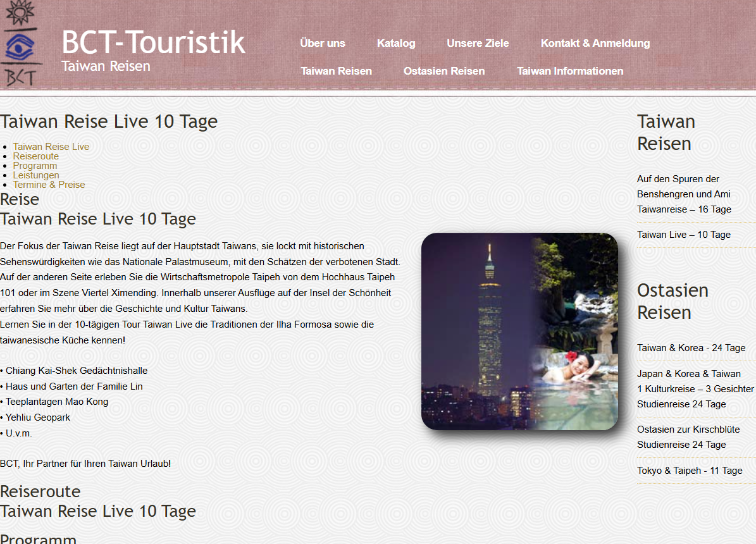The width and height of the screenshot is (756, 544).
Task: Click Taiwan Informationen menu item
Action: click(570, 71)
